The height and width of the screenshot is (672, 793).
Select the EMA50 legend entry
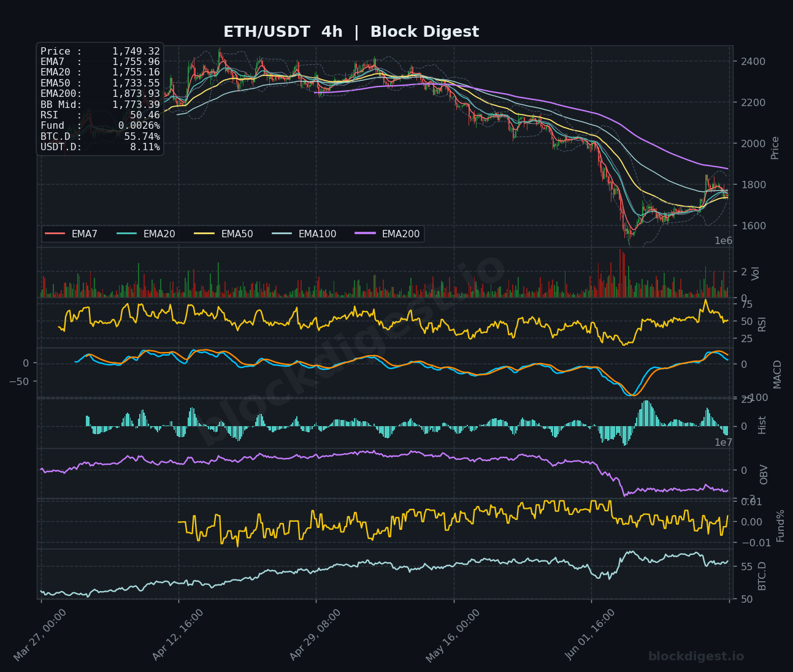(224, 234)
